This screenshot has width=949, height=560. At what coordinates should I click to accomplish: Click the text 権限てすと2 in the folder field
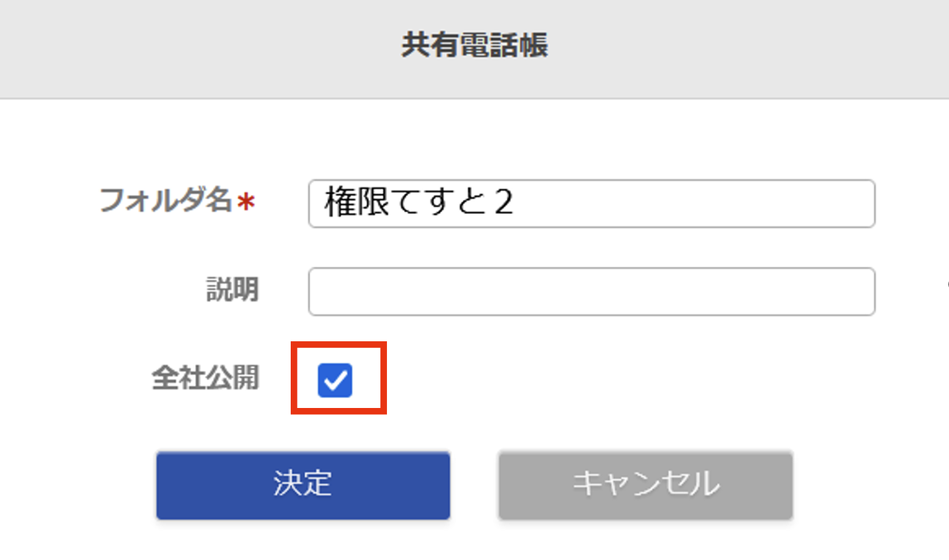419,203
